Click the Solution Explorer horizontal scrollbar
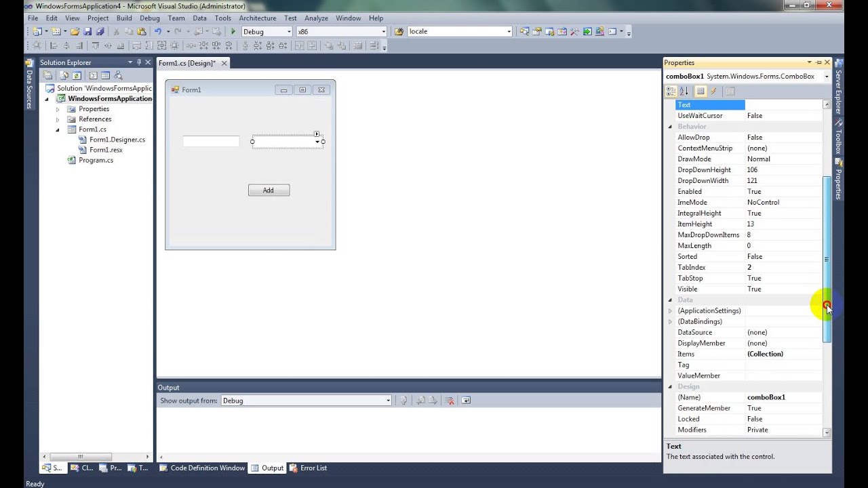868x488 pixels. coord(80,457)
